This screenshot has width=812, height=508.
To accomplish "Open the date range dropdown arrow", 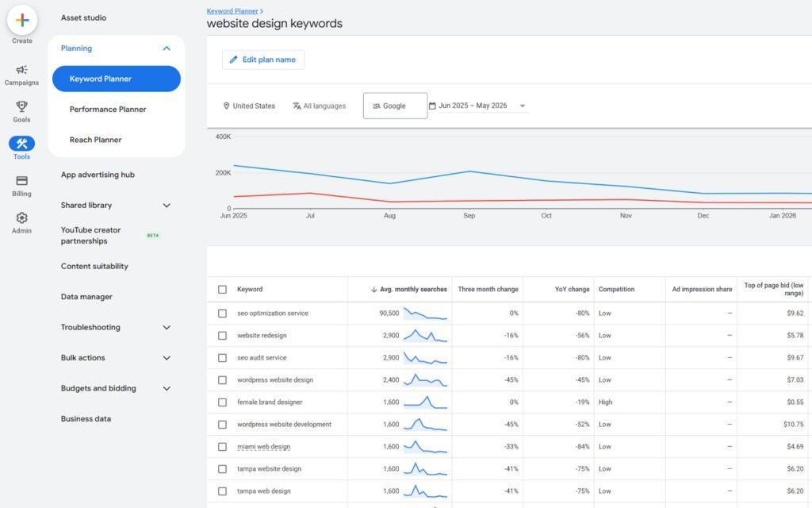I will click(x=523, y=106).
